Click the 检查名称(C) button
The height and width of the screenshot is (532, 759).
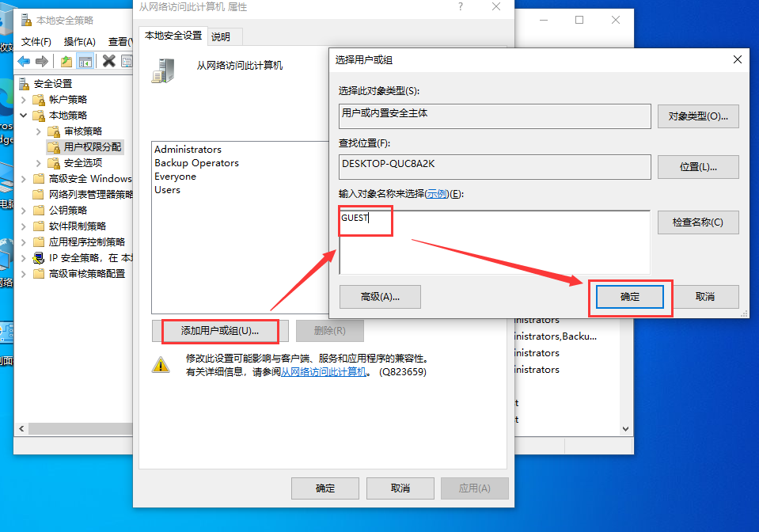697,222
